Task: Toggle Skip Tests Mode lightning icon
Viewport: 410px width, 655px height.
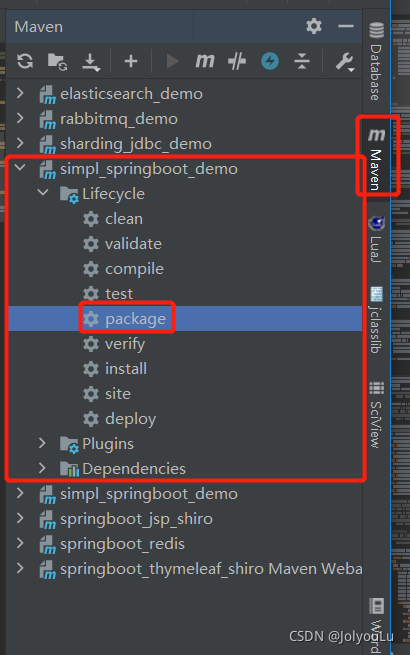Action: [270, 61]
